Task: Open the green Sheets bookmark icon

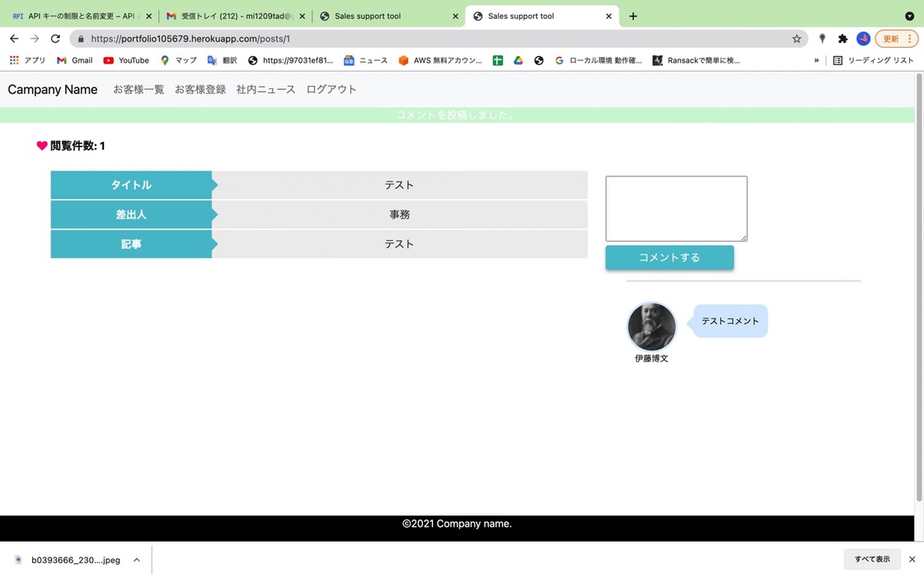Action: click(x=498, y=60)
